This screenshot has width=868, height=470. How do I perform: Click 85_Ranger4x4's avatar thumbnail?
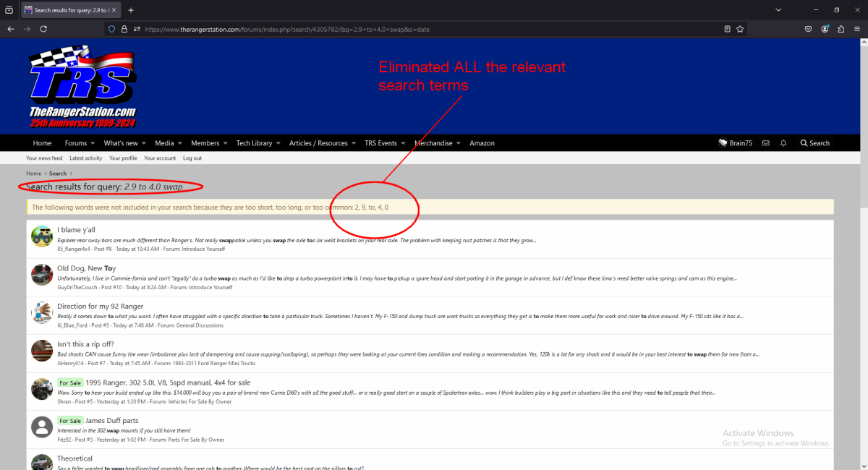[42, 236]
